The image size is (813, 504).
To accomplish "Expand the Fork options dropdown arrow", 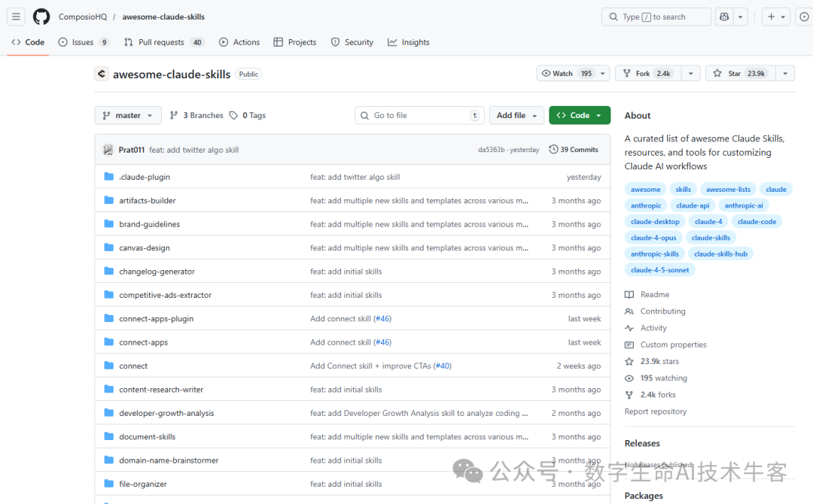I will (690, 74).
